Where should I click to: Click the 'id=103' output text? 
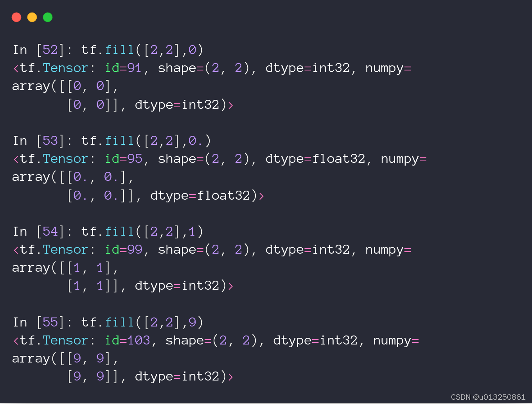tap(127, 340)
